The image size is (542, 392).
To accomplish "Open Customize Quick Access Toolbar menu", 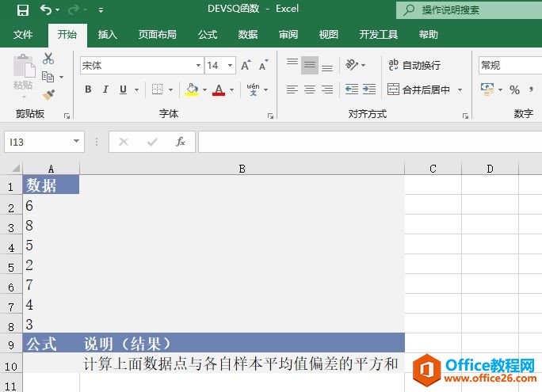I will click(x=101, y=10).
